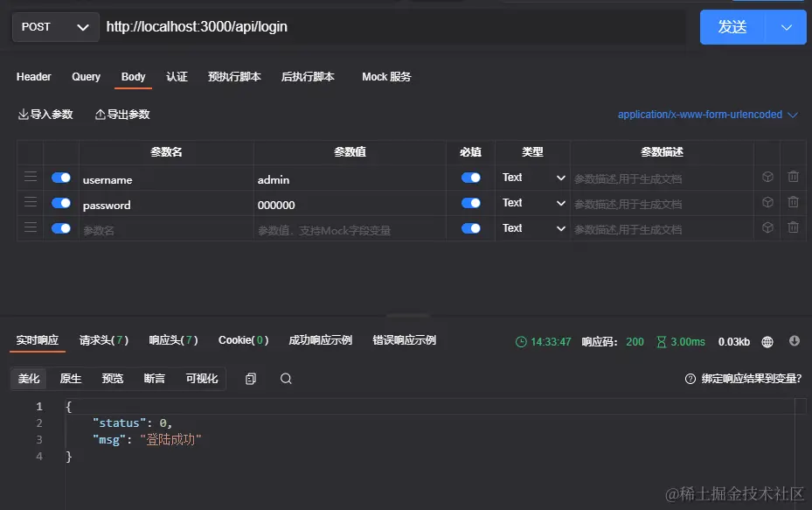Open the Text type dropdown for username
The height and width of the screenshot is (510, 812).
[532, 176]
